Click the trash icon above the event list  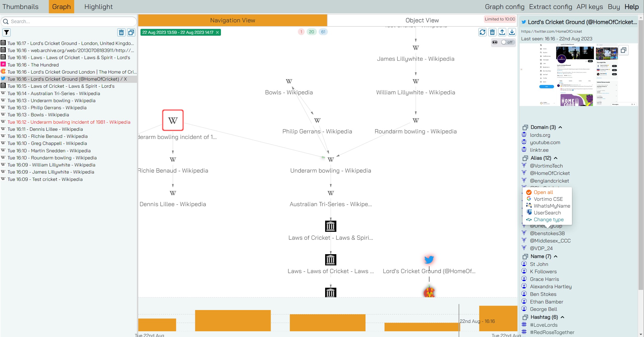[x=121, y=32]
